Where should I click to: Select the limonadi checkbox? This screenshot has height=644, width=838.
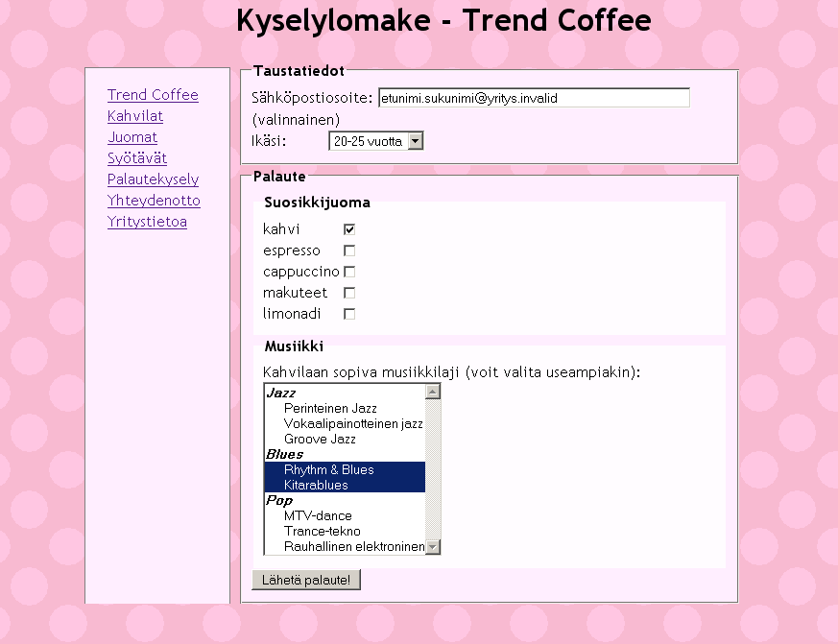click(349, 314)
